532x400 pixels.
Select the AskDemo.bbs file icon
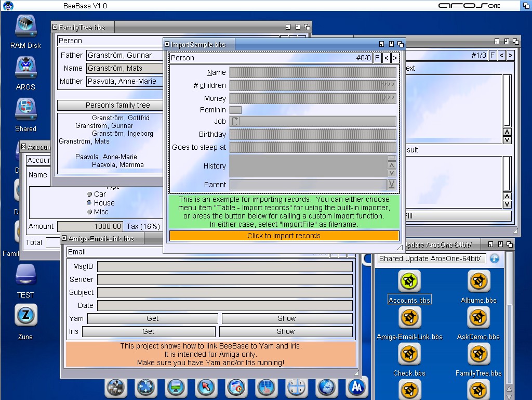pos(478,318)
